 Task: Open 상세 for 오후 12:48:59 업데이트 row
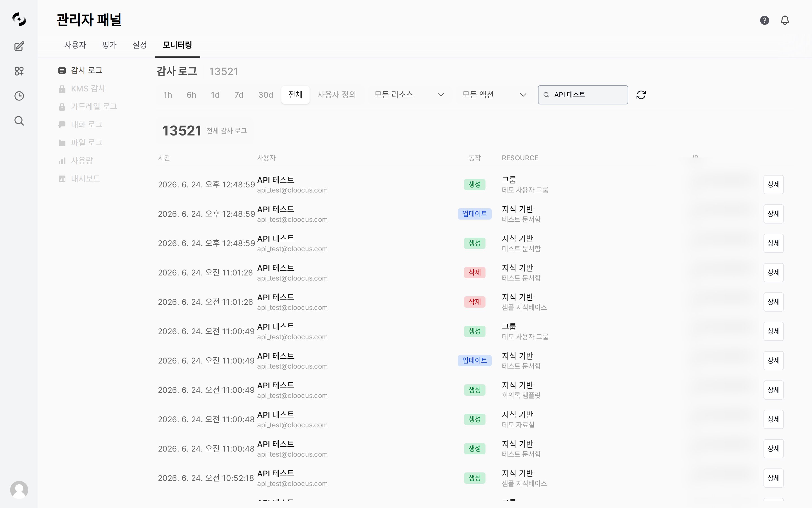pos(773,214)
